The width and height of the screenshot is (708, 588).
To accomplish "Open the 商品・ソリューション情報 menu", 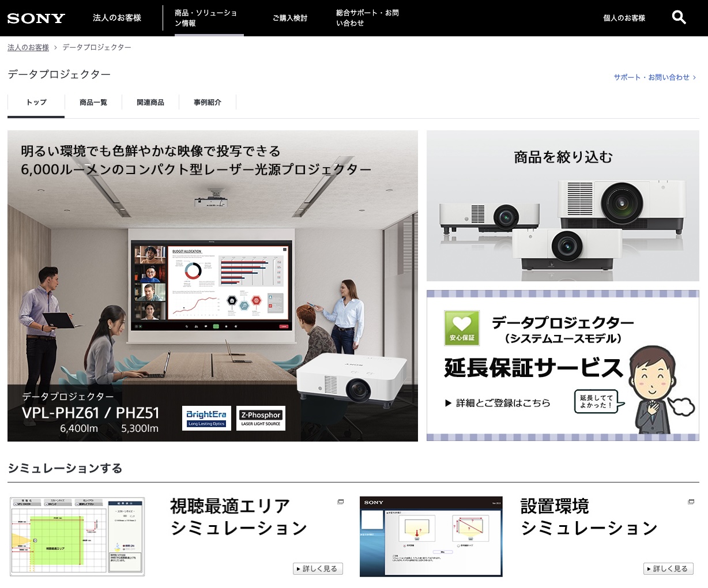I will 206,18.
